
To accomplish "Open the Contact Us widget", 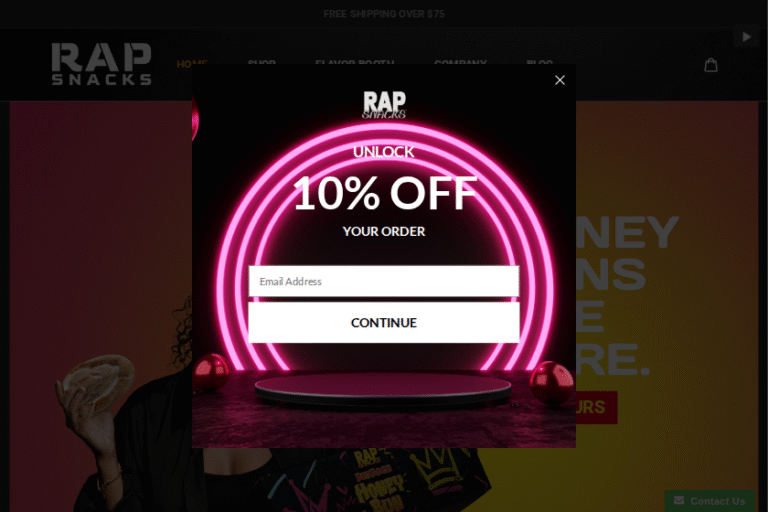I will coord(710,501).
